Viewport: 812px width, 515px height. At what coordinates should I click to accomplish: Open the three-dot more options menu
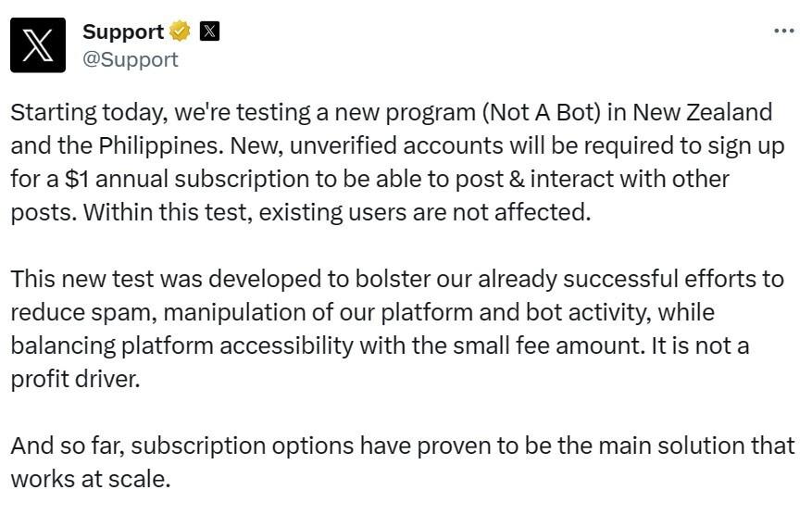click(783, 31)
